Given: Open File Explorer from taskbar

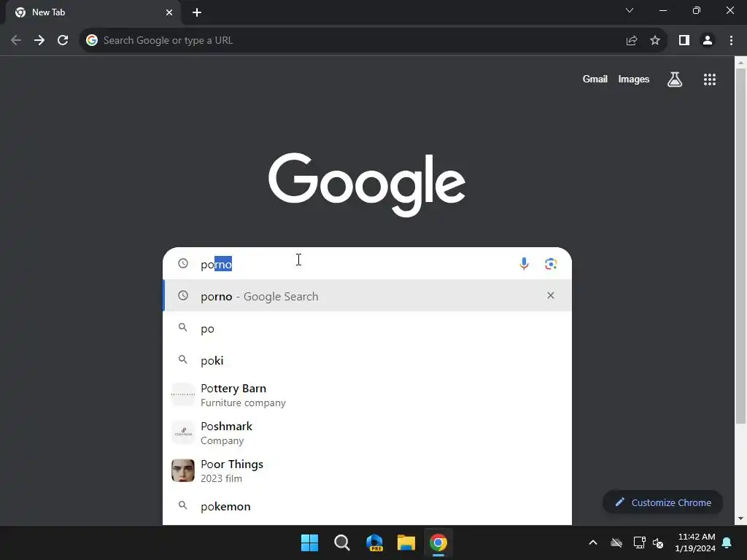Looking at the screenshot, I should tap(406, 542).
